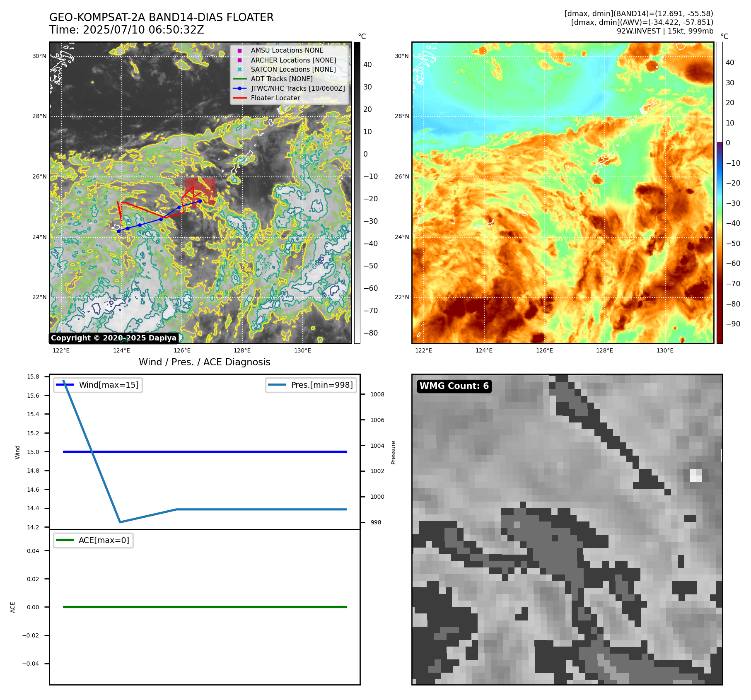751x700 pixels.
Task: Click the Floater Locater legend entry
Action: tap(267, 98)
